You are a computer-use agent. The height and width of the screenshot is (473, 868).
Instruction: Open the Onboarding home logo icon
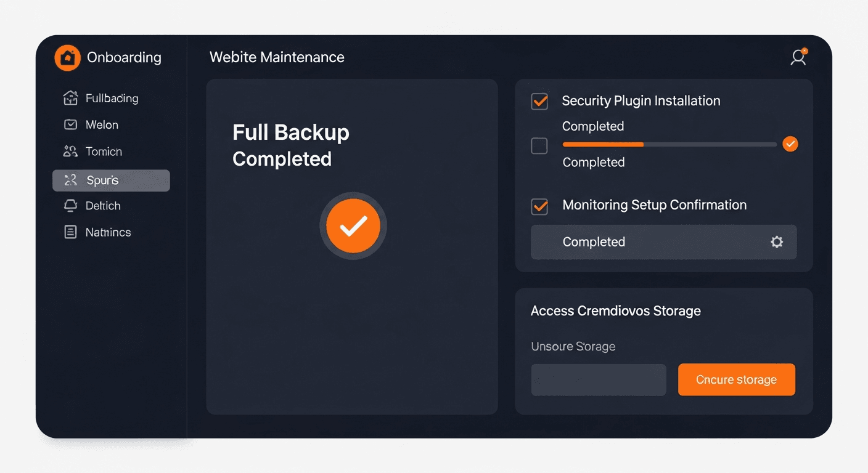pos(67,57)
